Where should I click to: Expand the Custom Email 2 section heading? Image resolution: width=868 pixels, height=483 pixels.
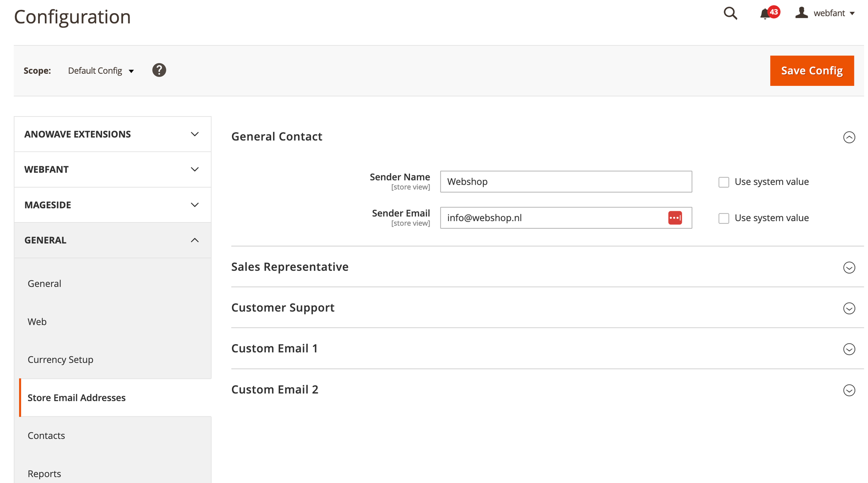275,389
